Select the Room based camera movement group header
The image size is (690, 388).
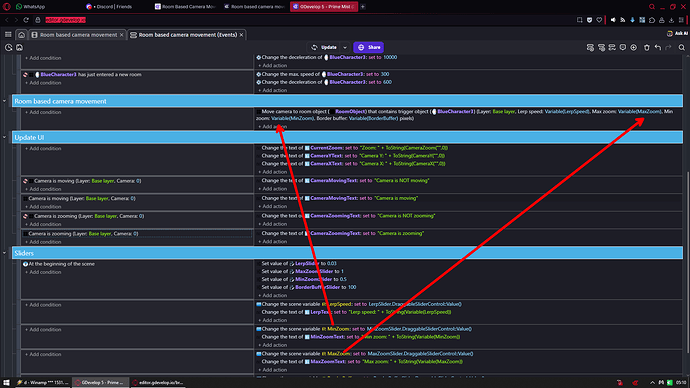(347, 101)
